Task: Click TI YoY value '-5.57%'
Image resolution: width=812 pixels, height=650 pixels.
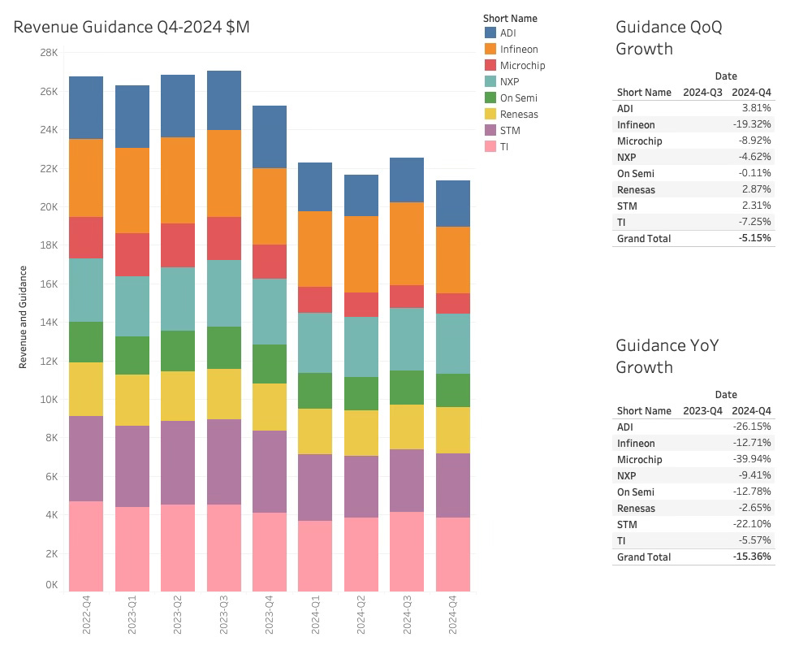Action: point(754,540)
